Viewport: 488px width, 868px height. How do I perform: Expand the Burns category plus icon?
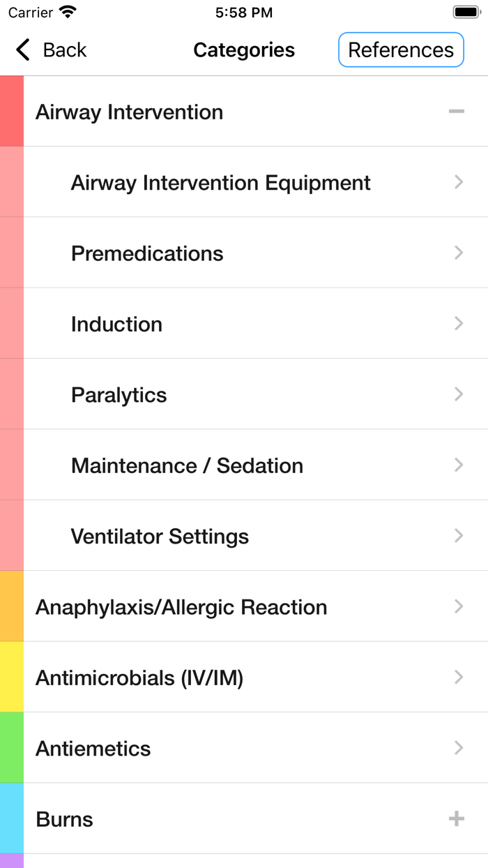[457, 818]
